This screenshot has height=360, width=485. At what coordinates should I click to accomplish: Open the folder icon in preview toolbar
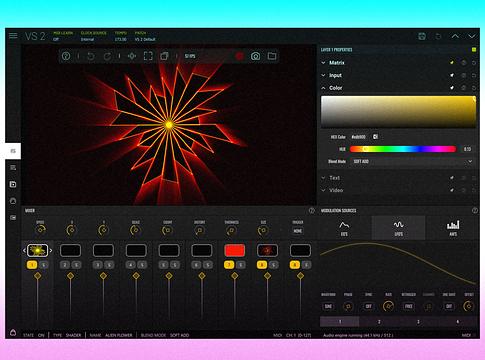coord(272,56)
